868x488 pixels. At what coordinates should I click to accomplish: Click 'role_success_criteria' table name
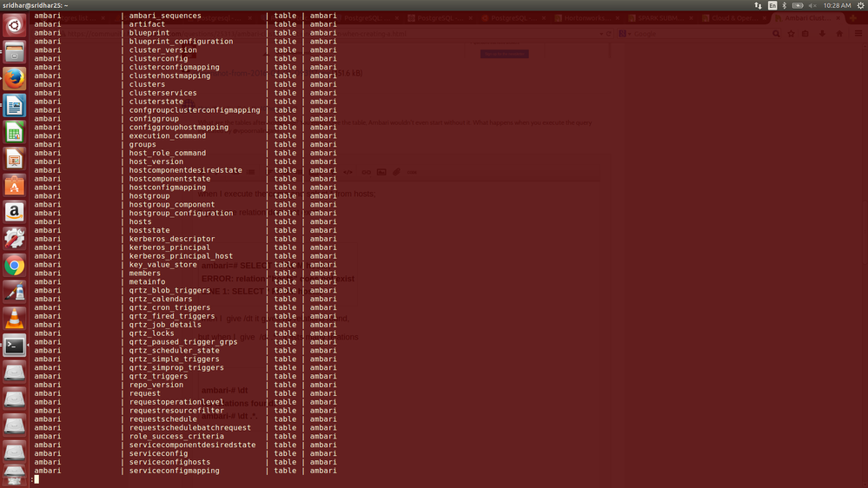[x=176, y=436]
